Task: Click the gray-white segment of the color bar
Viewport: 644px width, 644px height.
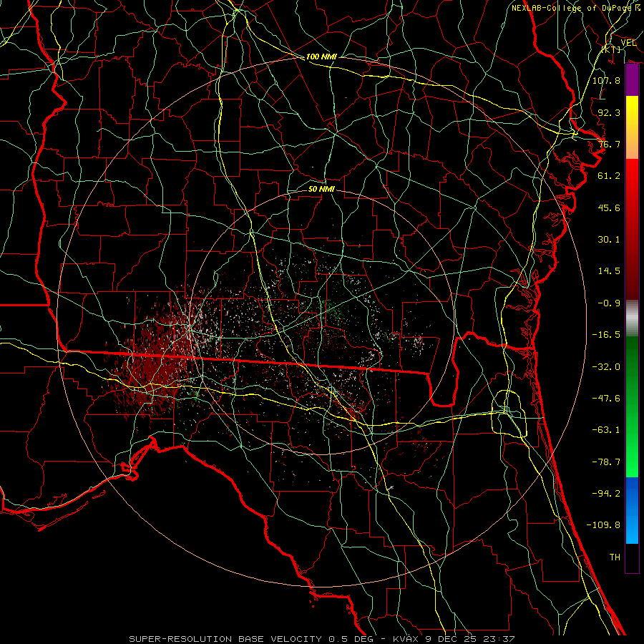Action: pyautogui.click(x=632, y=318)
